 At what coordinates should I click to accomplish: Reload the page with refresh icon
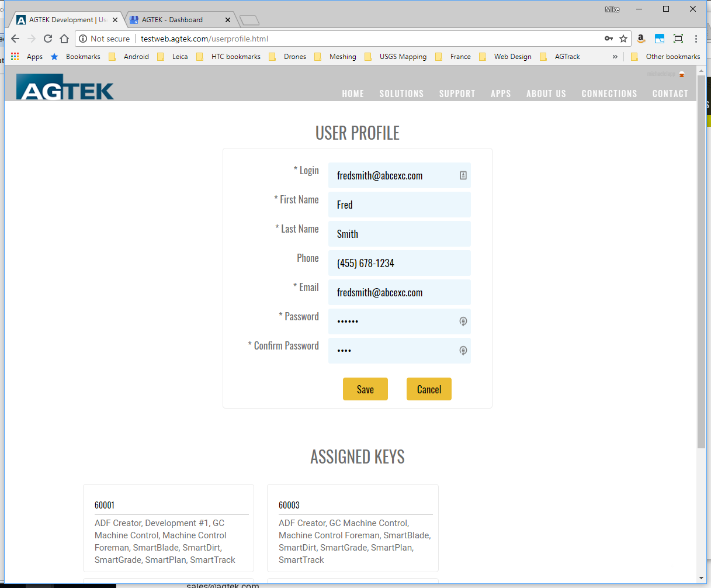48,39
